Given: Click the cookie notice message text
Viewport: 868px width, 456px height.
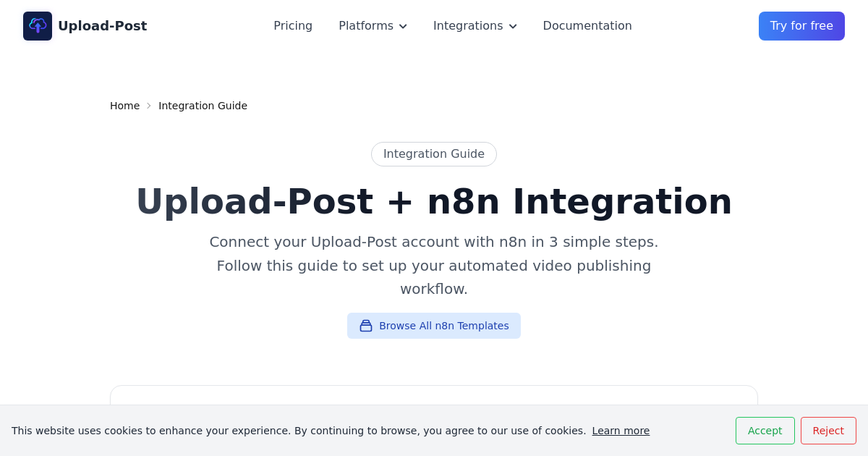Looking at the screenshot, I should tap(299, 431).
